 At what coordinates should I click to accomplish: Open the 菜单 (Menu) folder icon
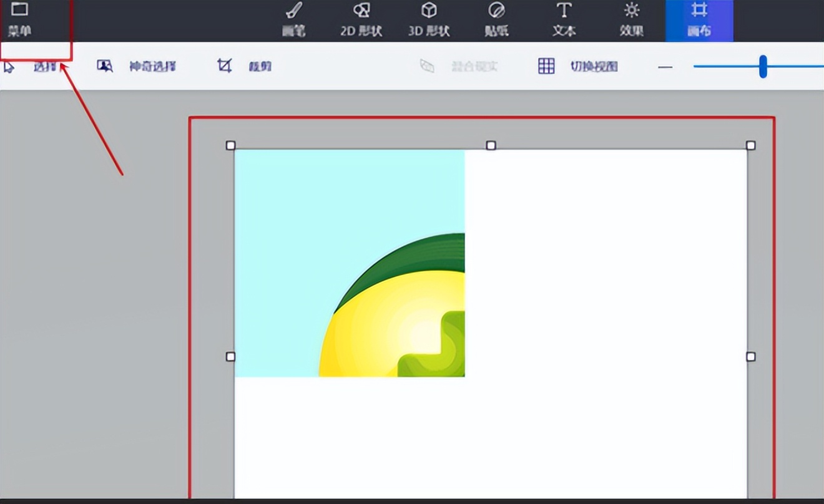coord(20,19)
